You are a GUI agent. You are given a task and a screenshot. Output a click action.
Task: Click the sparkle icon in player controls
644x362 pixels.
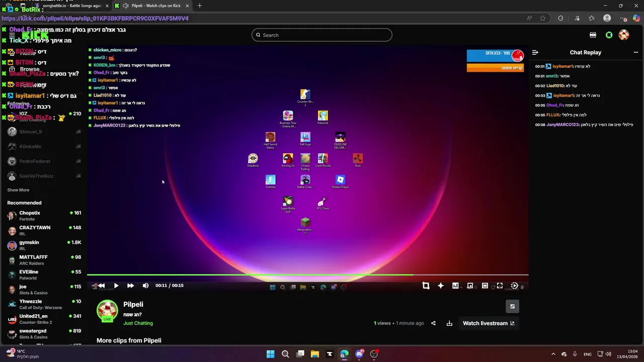coord(441,286)
